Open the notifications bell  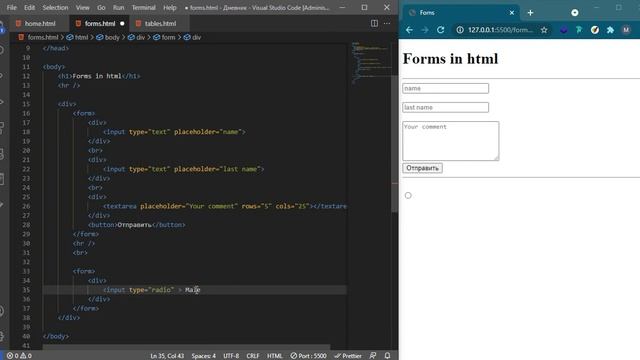pyautogui.click(x=387, y=356)
